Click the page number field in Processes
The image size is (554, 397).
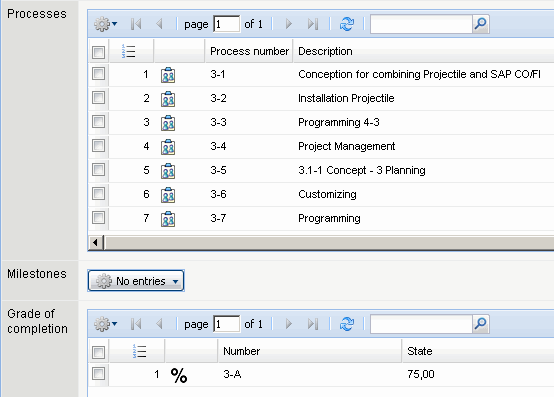(226, 24)
